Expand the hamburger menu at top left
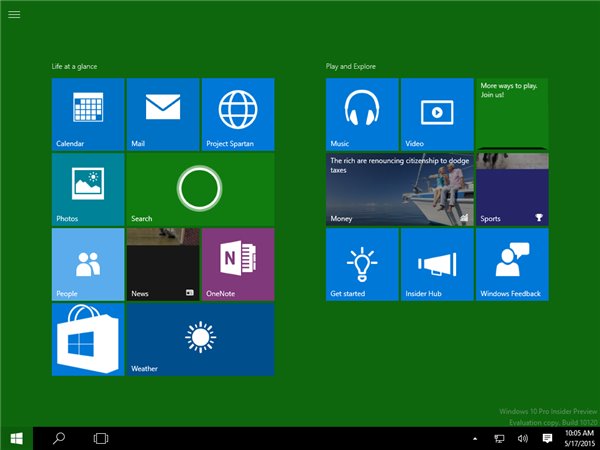The width and height of the screenshot is (600, 450). (x=14, y=14)
